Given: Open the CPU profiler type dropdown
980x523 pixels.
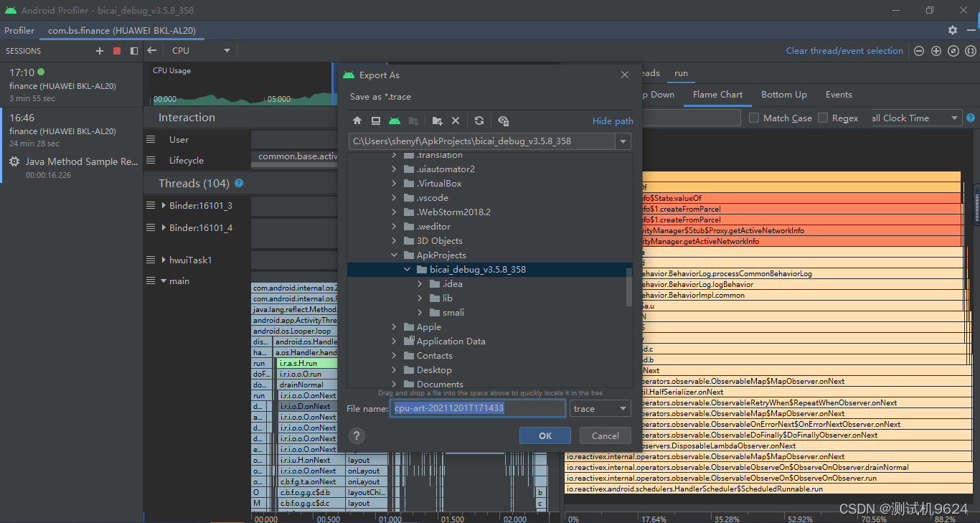Looking at the screenshot, I should 201,51.
